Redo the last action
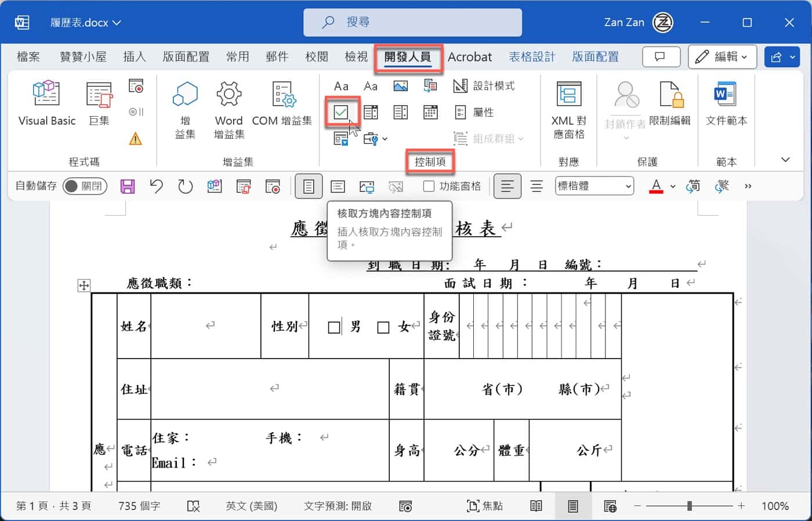 point(185,186)
